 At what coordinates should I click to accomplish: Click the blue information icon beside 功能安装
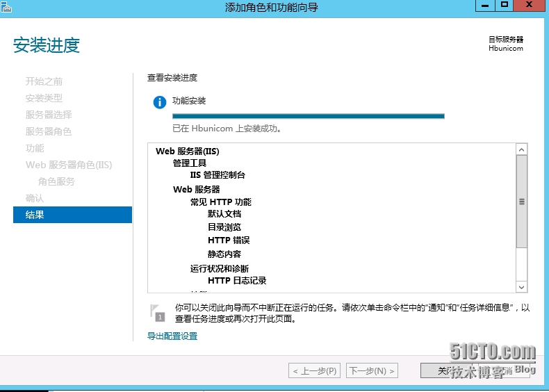[160, 102]
